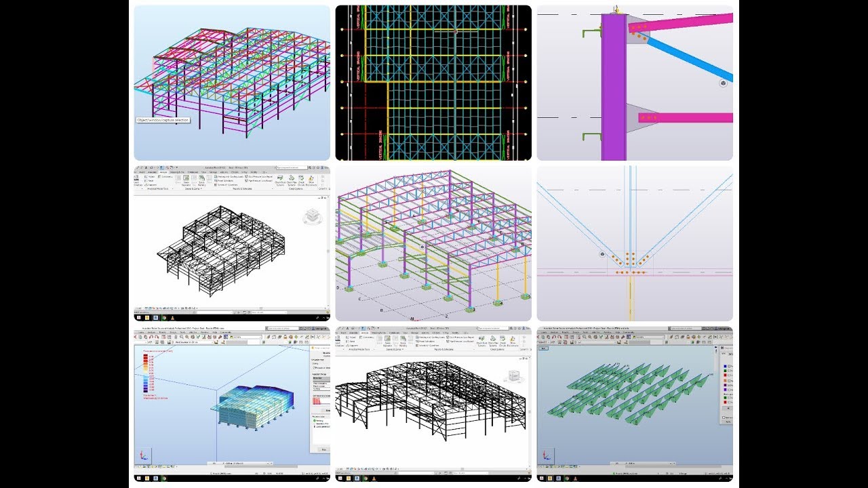
Task: Click the 'Object/window/capture selection' tooltip text
Action: tap(162, 120)
